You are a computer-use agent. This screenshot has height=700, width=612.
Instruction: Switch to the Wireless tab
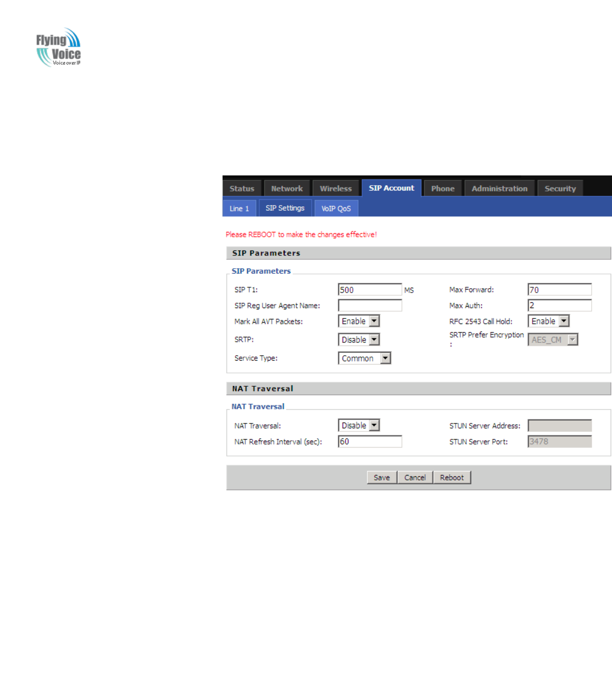click(x=336, y=188)
